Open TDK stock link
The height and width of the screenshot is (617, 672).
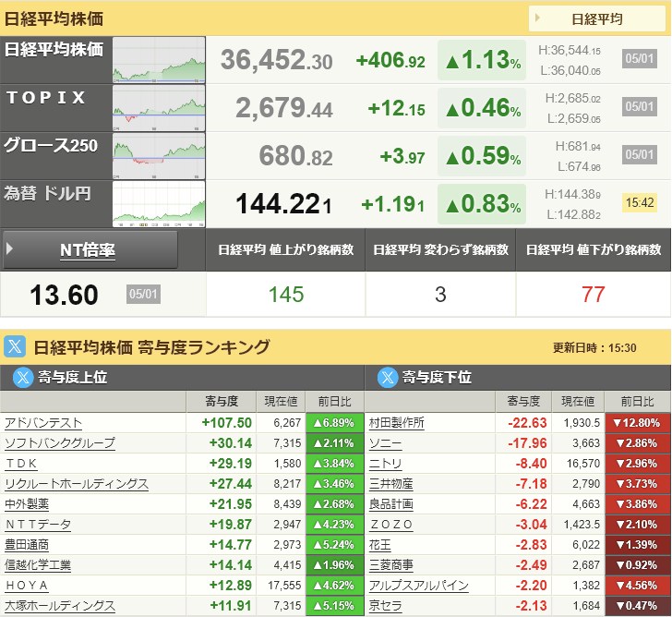click(x=21, y=464)
